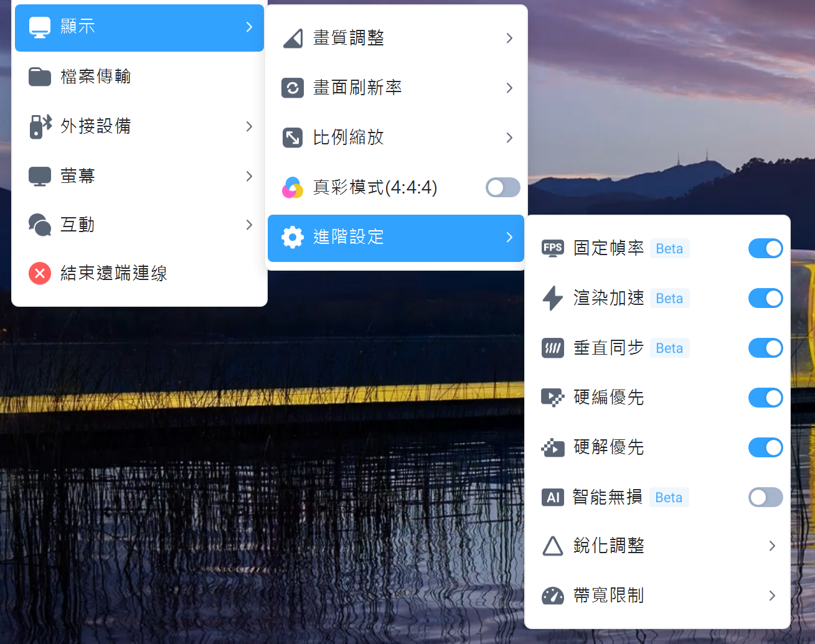The image size is (815, 644).
Task: Open the 螢幕 menu item
Action: point(77,176)
